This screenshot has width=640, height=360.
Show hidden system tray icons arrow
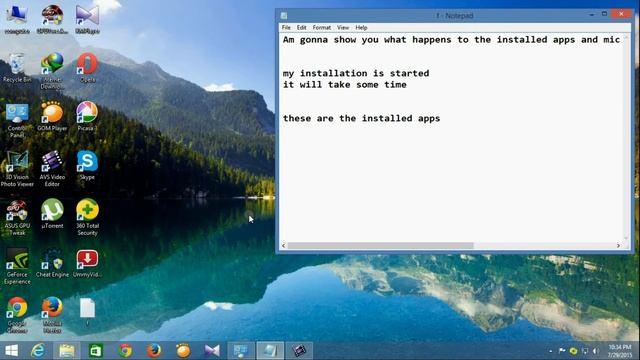click(x=551, y=351)
